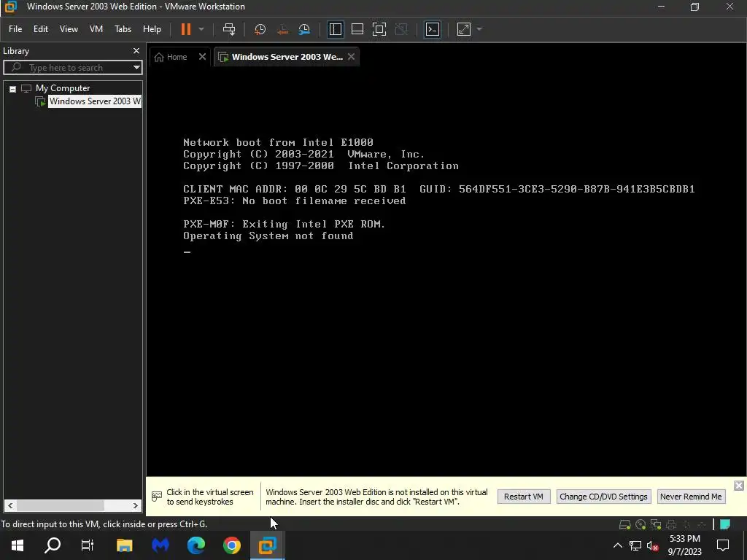Open File Explorer from taskbar
747x560 pixels.
124,545
